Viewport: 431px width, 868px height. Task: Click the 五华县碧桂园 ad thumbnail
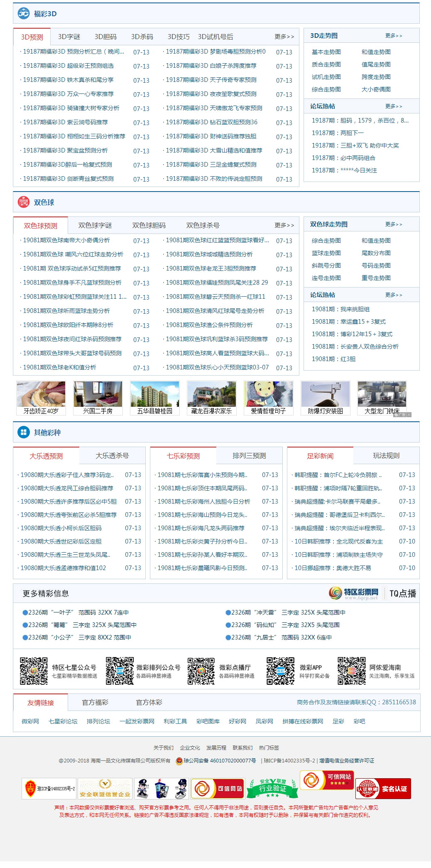(x=154, y=398)
